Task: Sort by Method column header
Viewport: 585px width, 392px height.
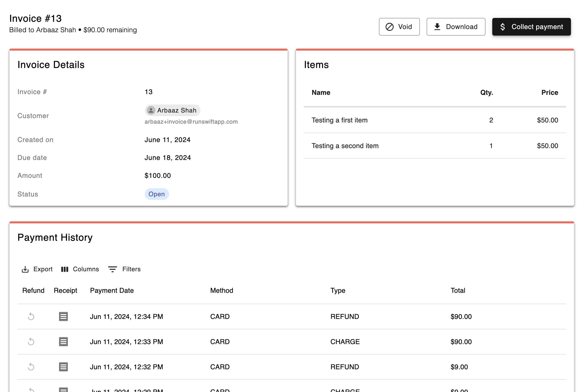Action: tap(221, 290)
